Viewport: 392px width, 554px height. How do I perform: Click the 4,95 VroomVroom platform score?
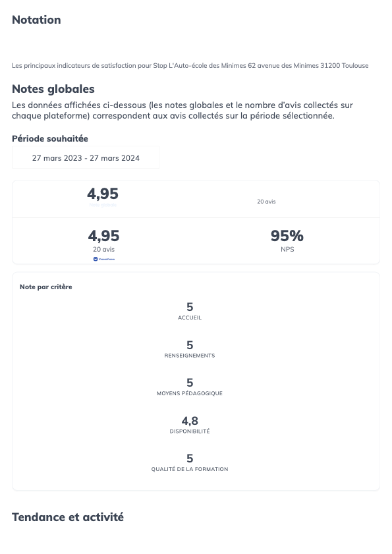(x=103, y=236)
